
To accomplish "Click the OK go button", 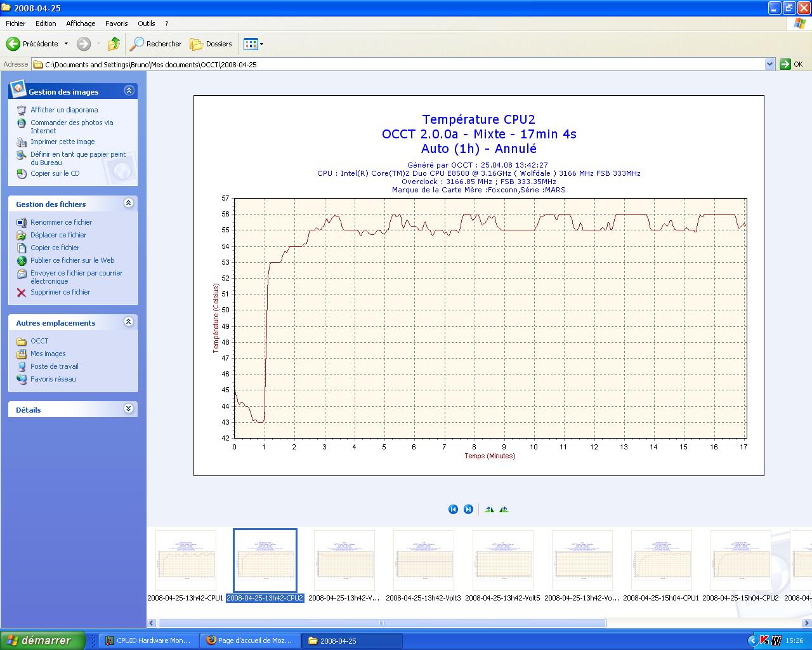I will click(792, 64).
